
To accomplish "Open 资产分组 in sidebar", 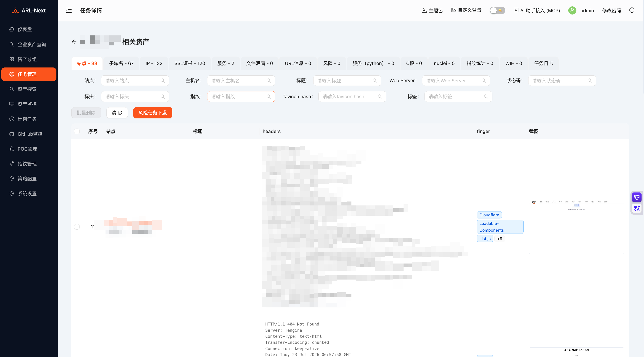I will pos(29,59).
